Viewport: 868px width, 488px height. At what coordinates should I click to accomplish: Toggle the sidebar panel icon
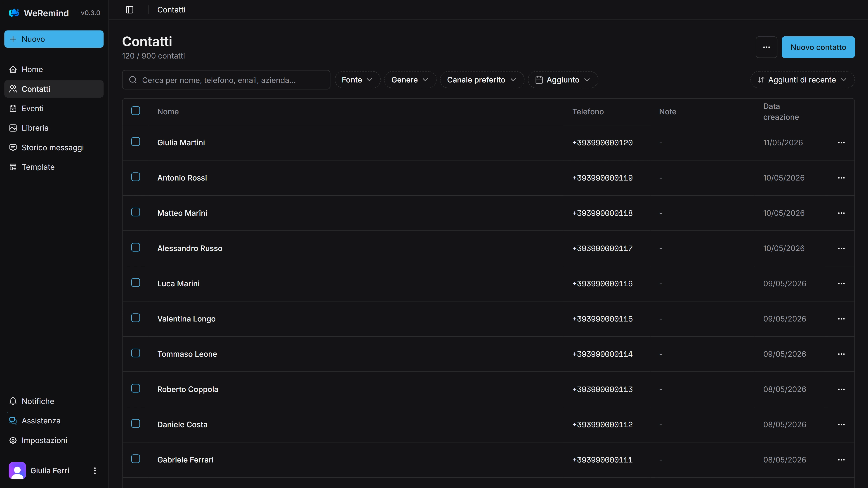130,10
